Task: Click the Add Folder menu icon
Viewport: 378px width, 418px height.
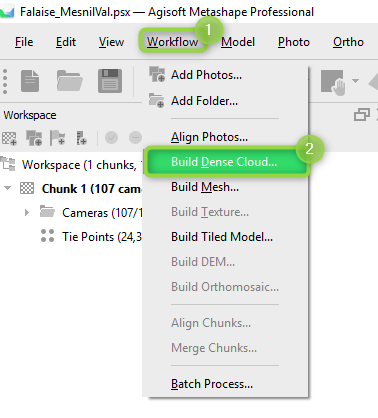Action: [x=157, y=100]
